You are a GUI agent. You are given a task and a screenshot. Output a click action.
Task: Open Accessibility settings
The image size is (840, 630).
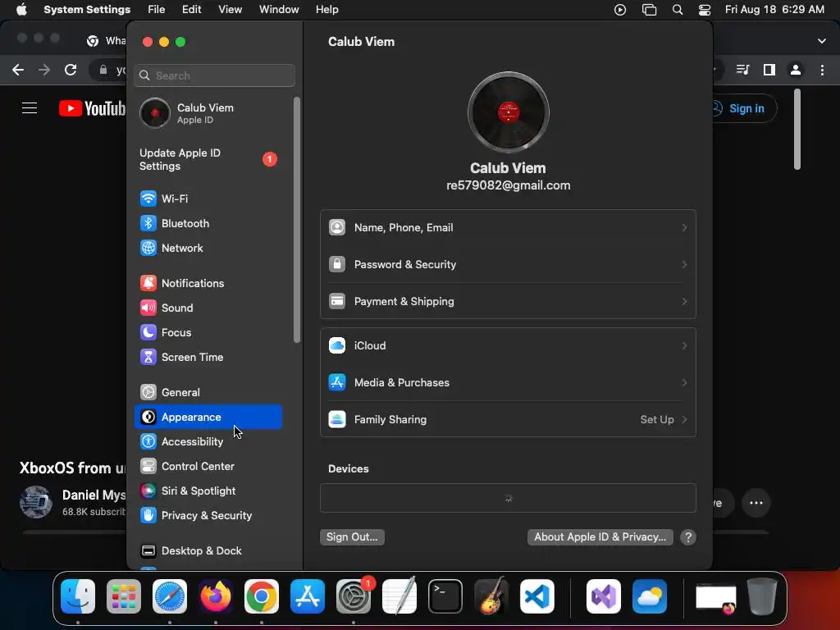click(208, 442)
